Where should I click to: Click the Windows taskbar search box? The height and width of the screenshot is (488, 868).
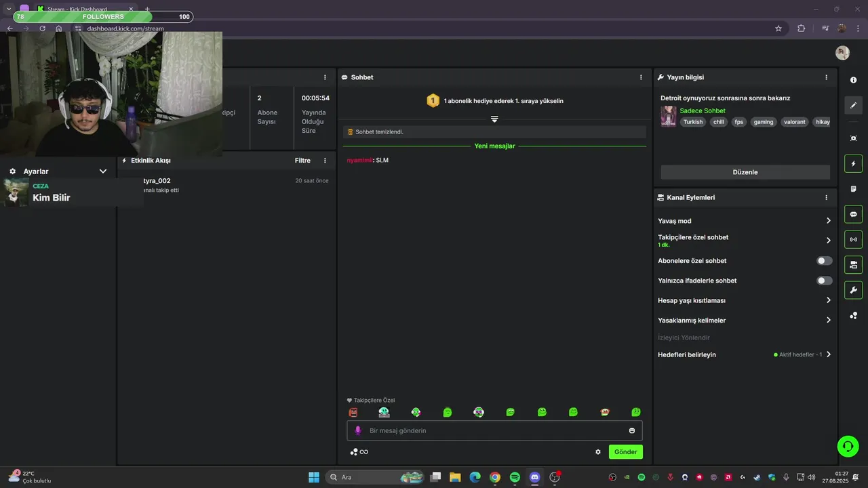point(374,477)
